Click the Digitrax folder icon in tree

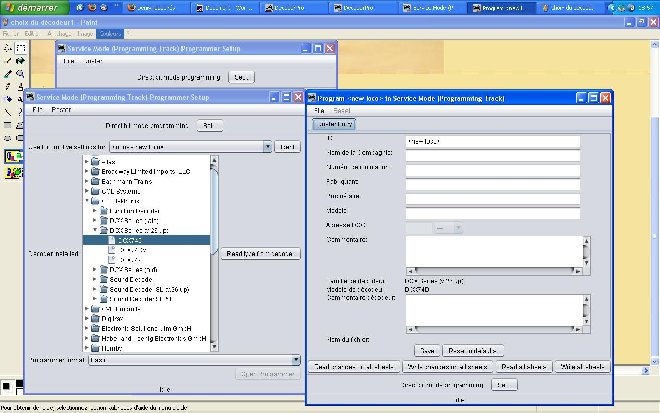96,319
